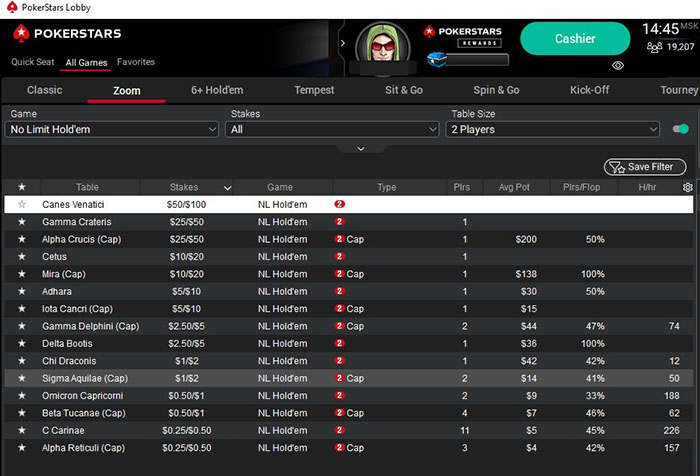700x476 pixels.
Task: Open the 6+ Hold'em tab
Action: (x=217, y=90)
